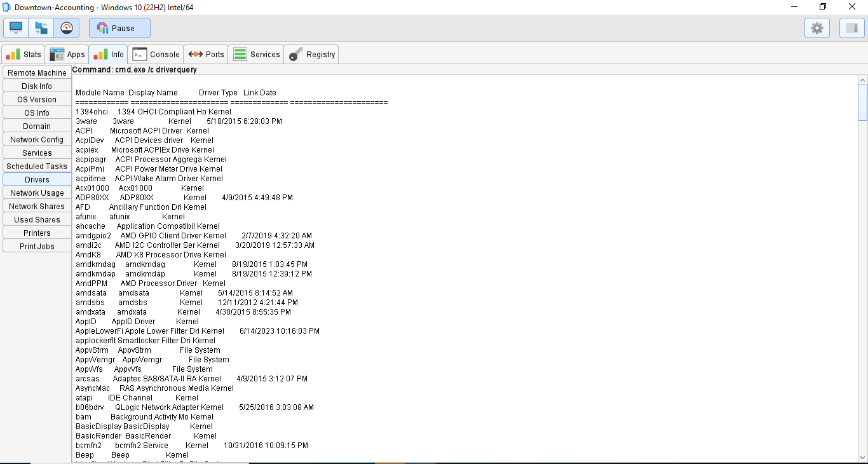Open the Network Shares view
The height and width of the screenshot is (464, 868).
(x=36, y=206)
